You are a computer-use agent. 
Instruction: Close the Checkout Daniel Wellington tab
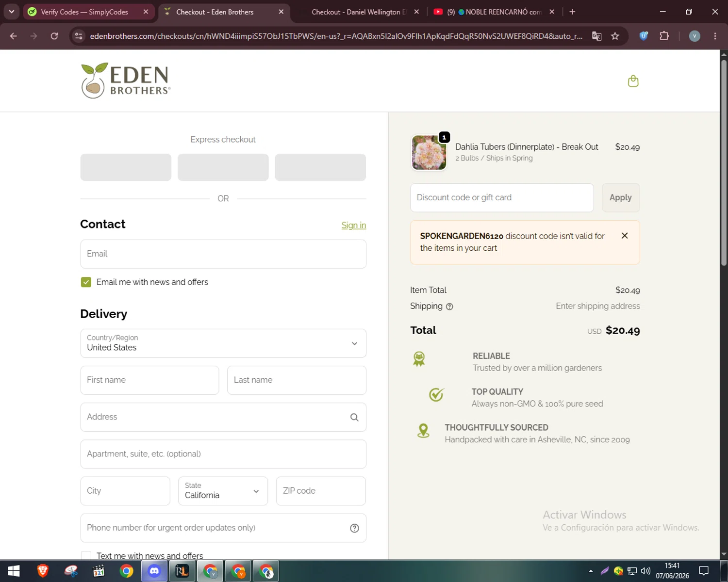pos(416,12)
